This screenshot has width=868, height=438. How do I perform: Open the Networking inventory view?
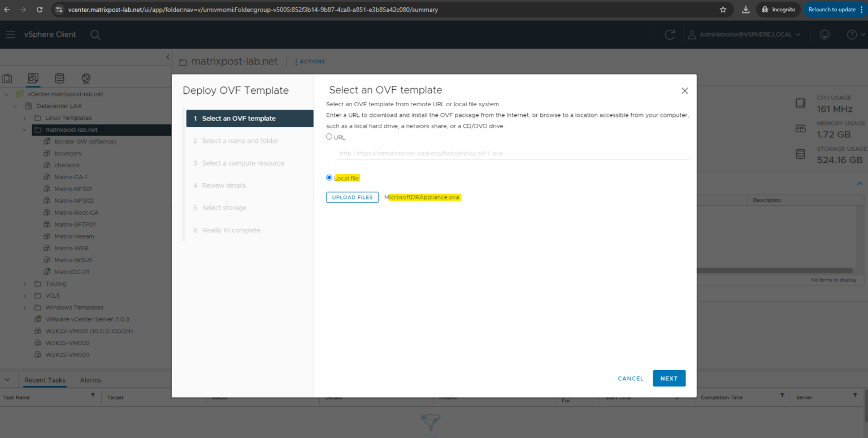[86, 78]
